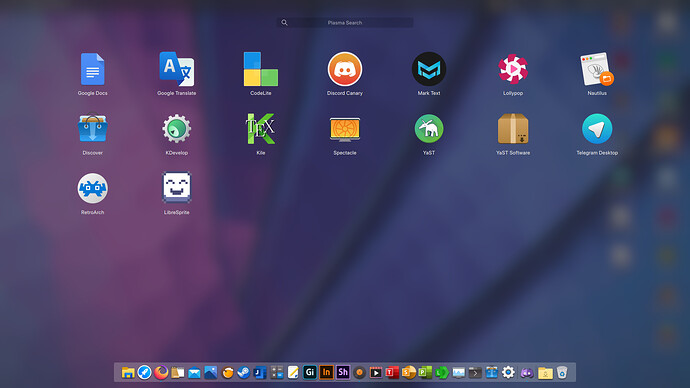Open Firefox from the dock
This screenshot has width=690, height=388.
[161, 373]
